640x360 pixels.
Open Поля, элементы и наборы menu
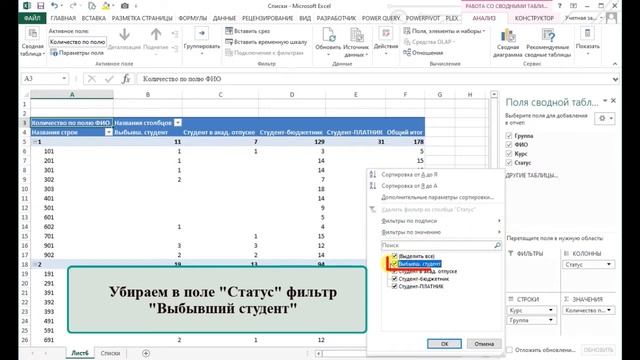click(444, 31)
